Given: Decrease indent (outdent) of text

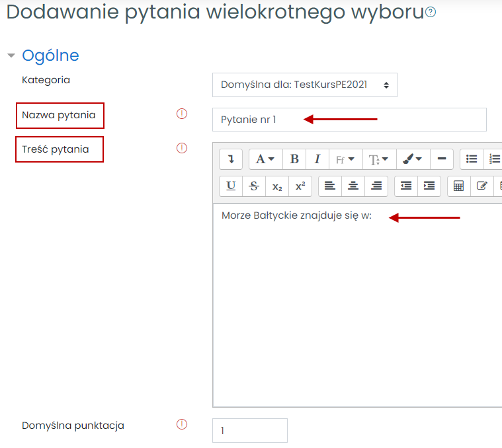Looking at the screenshot, I should (x=406, y=186).
